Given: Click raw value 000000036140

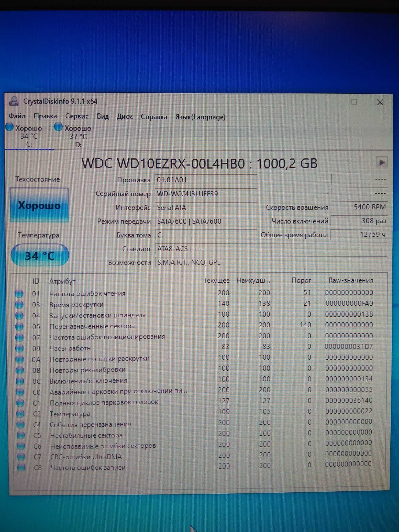Looking at the screenshot, I should pos(349,400).
